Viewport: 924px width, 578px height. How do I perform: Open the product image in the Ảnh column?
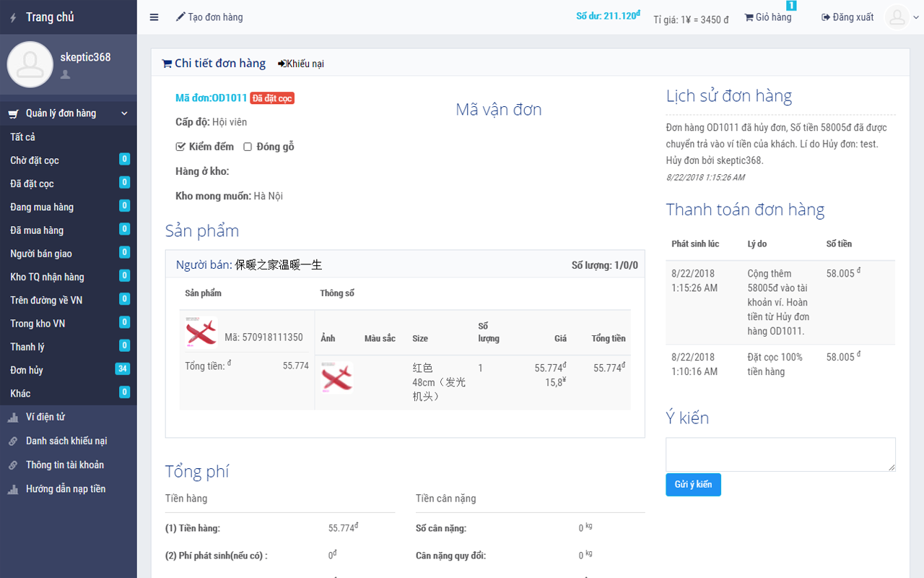tap(337, 379)
